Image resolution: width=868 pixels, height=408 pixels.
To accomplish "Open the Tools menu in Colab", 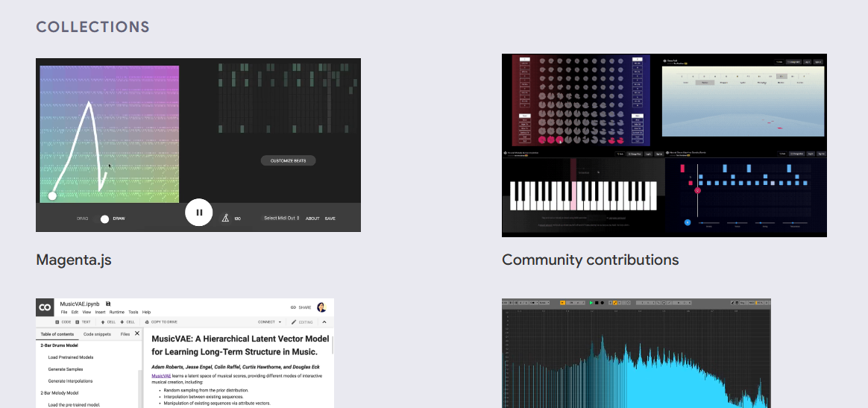I will pyautogui.click(x=133, y=313).
